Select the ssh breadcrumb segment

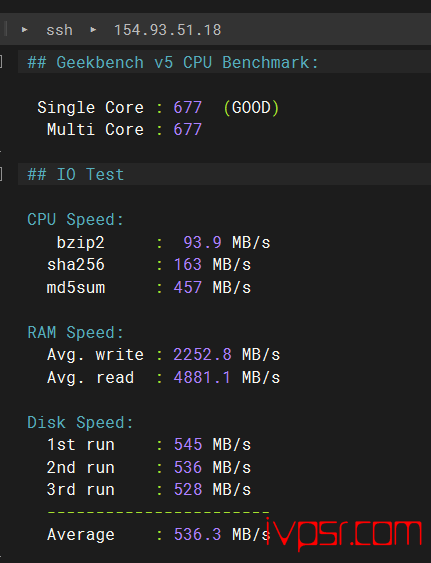click(x=59, y=30)
